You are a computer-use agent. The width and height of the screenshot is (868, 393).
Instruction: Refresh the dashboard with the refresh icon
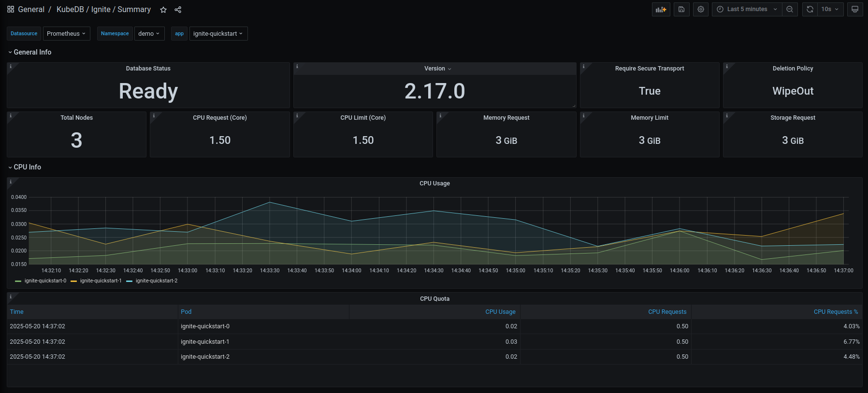pos(810,9)
